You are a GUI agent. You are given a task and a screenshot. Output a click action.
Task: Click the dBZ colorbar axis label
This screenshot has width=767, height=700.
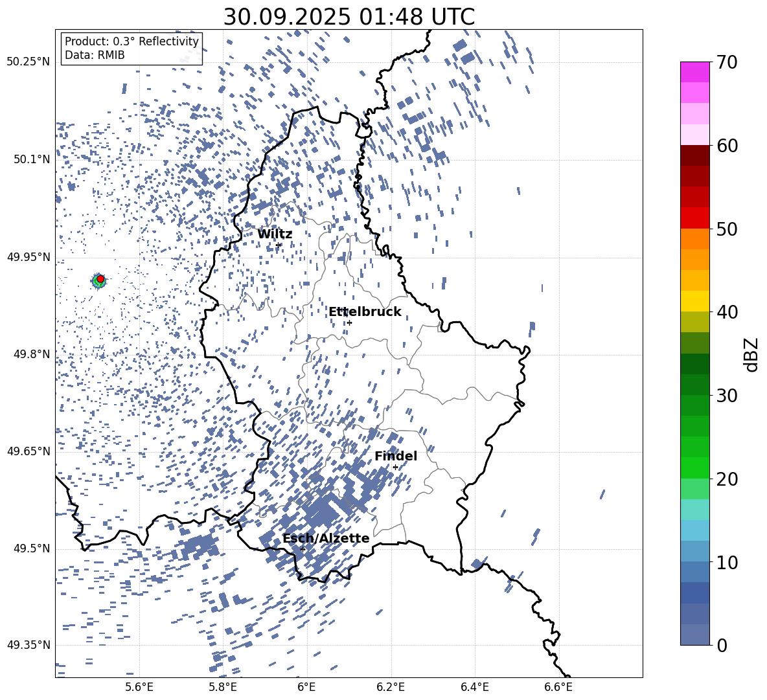click(752, 354)
